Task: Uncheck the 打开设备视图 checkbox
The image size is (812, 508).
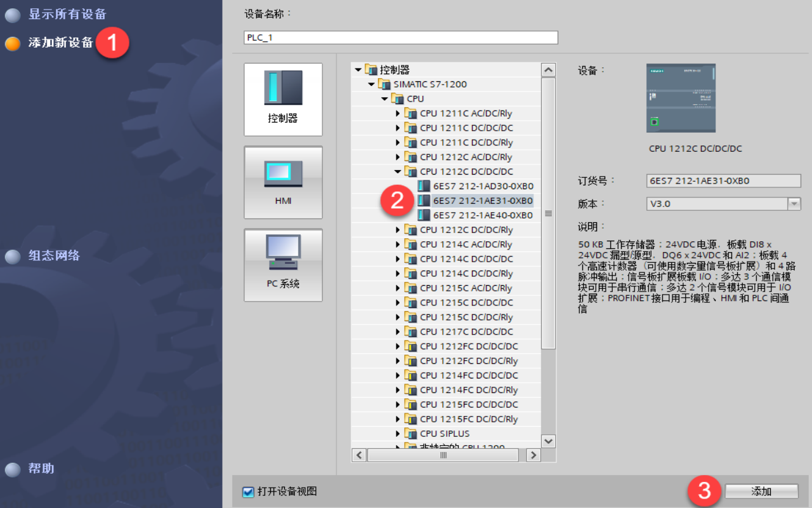Action: (248, 492)
